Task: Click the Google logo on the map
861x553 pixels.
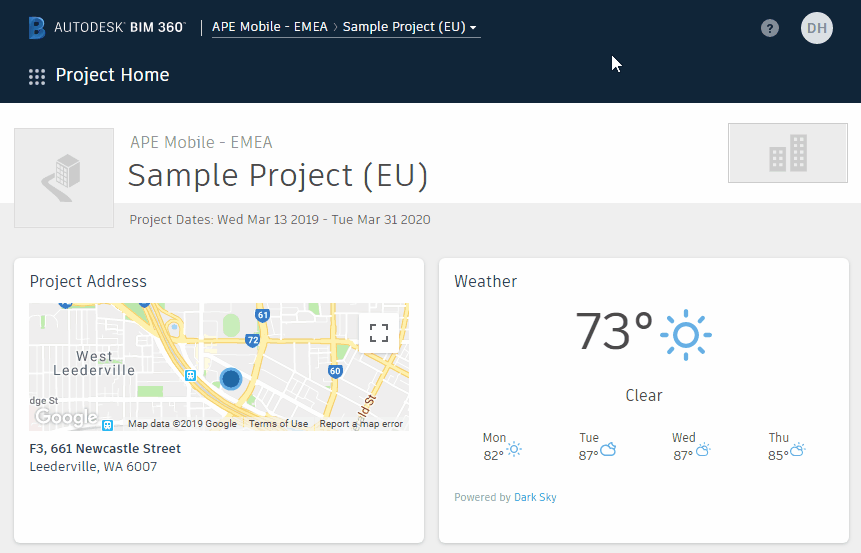Action: pos(65,417)
